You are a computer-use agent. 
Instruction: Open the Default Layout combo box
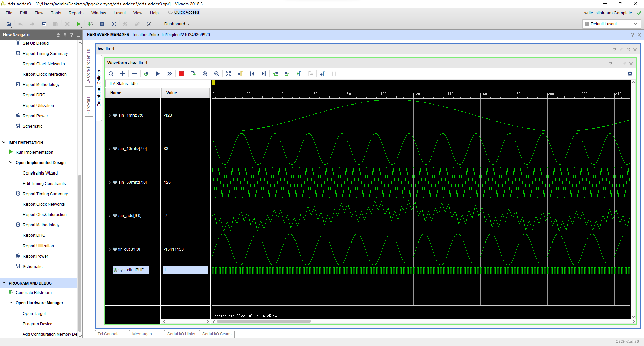(611, 24)
